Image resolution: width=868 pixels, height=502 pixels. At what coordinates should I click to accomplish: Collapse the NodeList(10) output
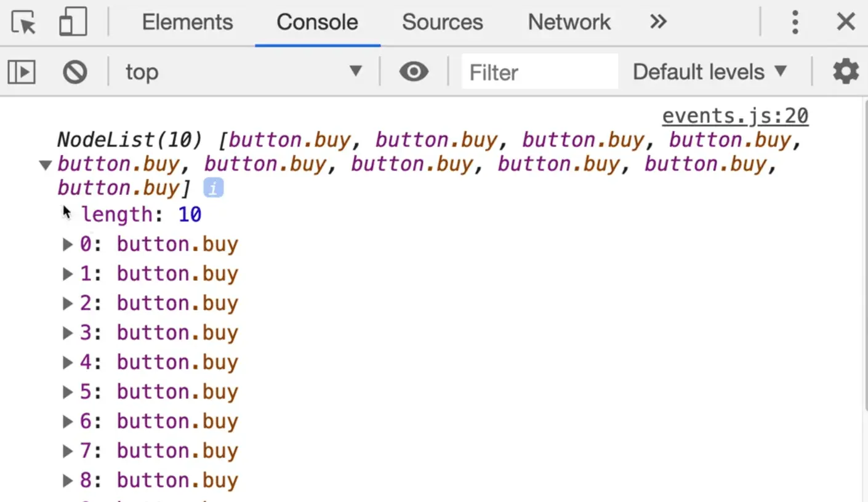click(x=45, y=165)
